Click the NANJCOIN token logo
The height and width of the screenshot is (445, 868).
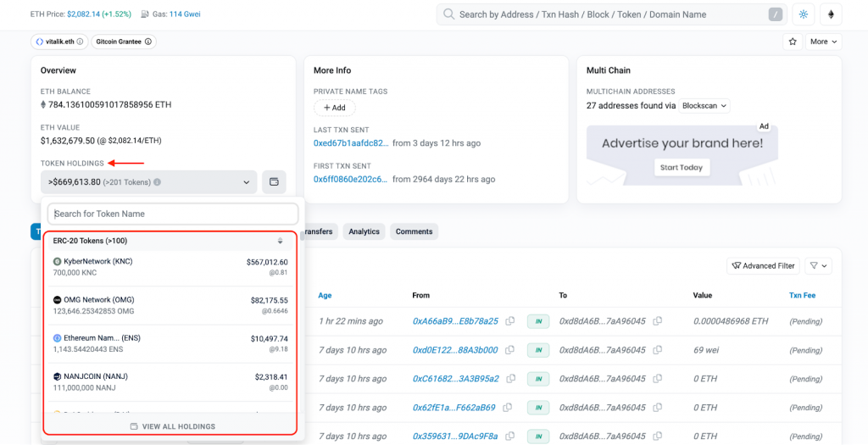(57, 376)
